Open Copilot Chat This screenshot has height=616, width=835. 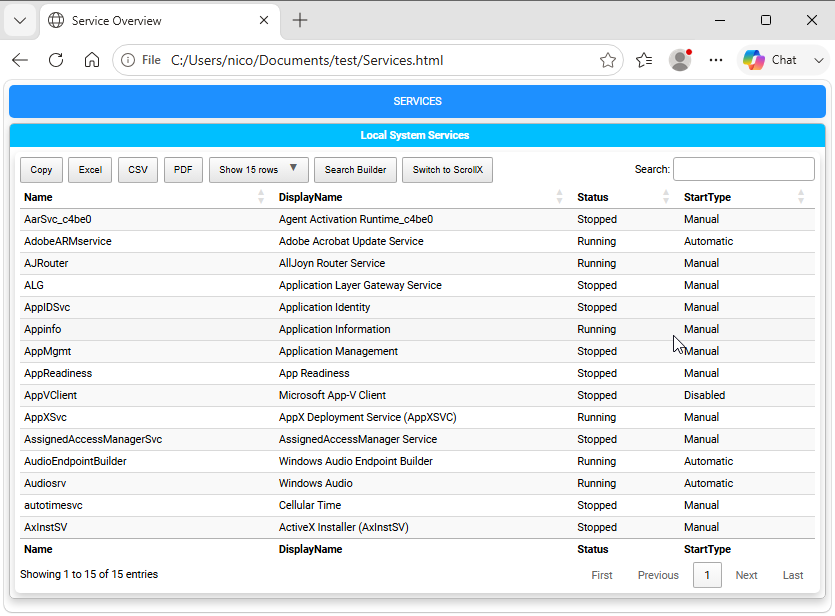(x=771, y=60)
